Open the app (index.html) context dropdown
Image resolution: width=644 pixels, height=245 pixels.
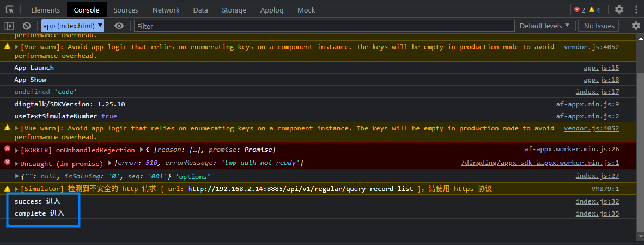(72, 26)
